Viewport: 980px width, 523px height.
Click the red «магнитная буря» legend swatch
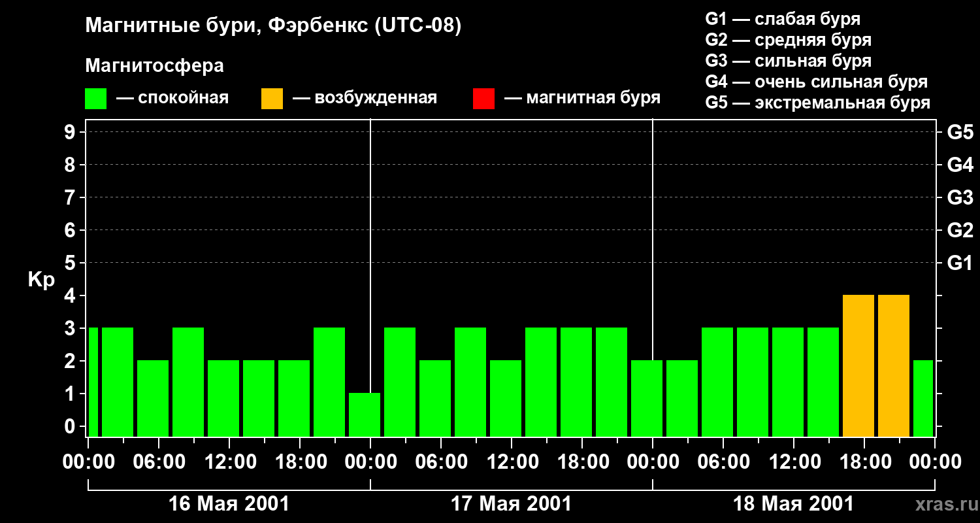[x=483, y=99]
